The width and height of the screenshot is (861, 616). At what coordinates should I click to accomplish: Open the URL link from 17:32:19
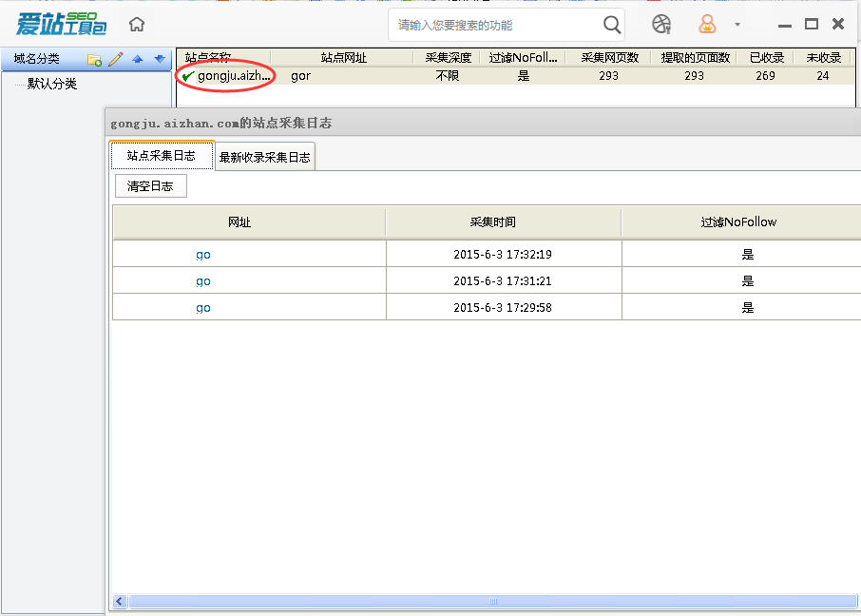[203, 255]
